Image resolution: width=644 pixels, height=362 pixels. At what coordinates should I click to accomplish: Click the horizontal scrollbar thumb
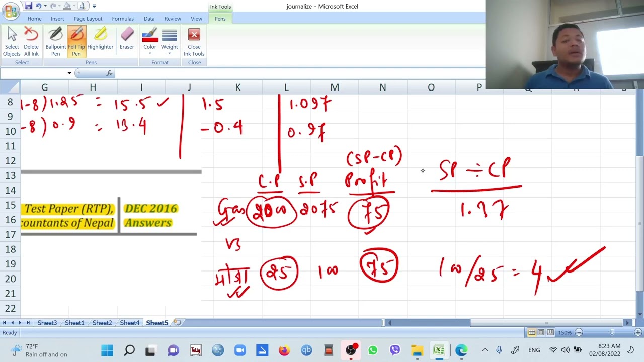[546, 323]
